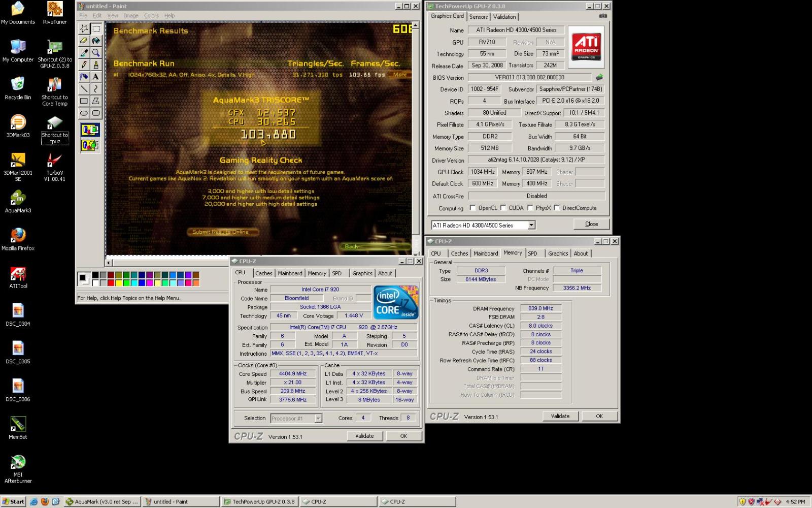Open the ATITool desktop icon
This screenshot has height=508, width=812.
18,277
